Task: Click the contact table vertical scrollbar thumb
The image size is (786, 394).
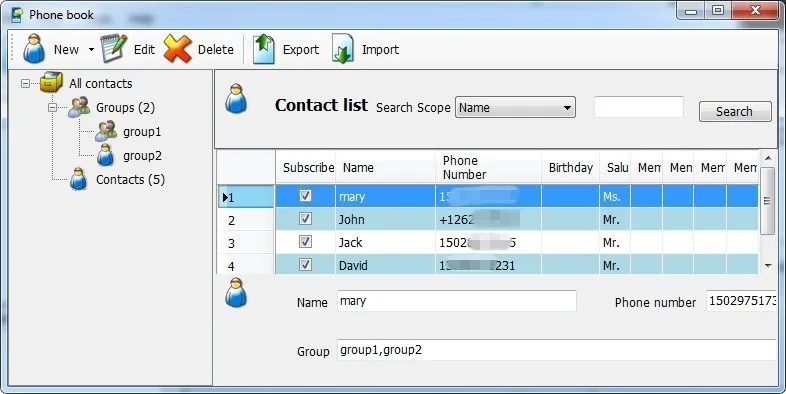Action: pos(767,201)
